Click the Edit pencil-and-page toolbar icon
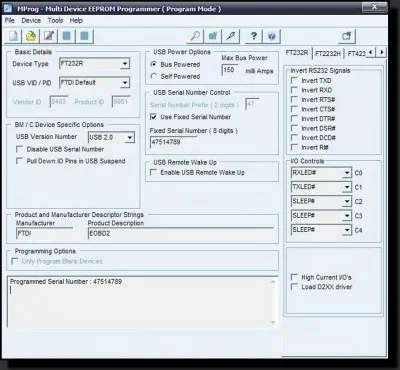 (49, 36)
